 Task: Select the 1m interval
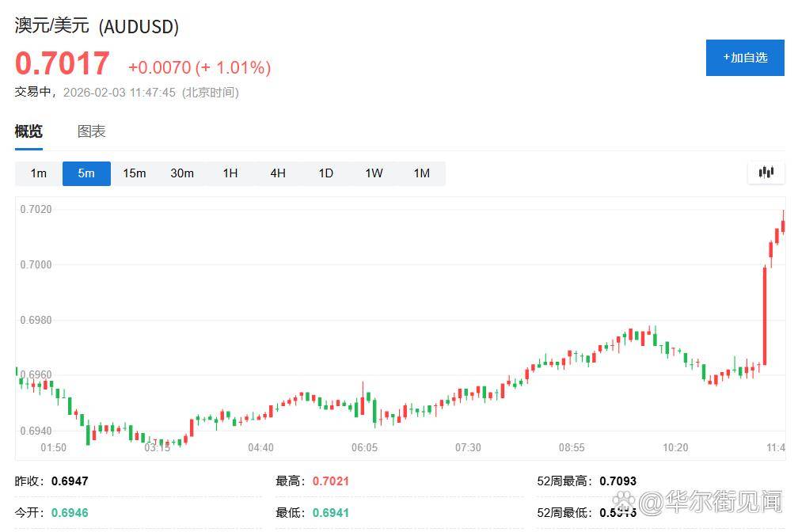point(39,173)
